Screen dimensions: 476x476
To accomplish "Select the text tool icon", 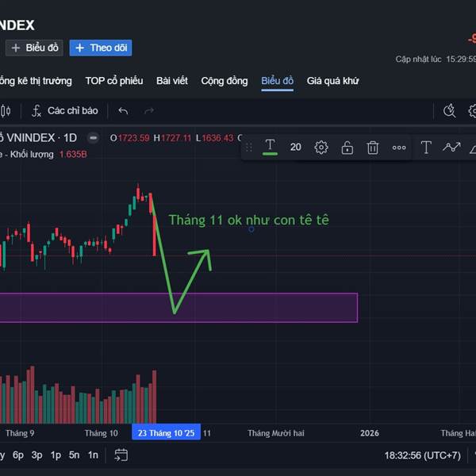I will pyautogui.click(x=426, y=147).
